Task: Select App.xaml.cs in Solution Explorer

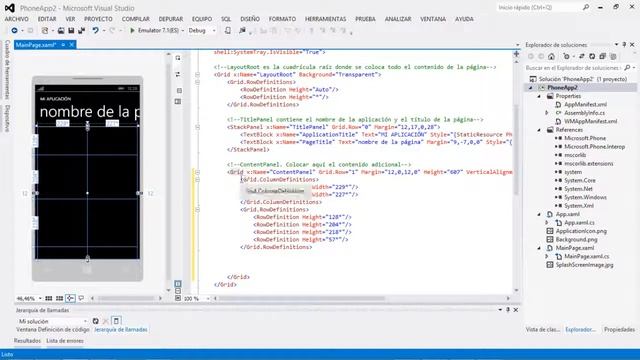Action: [579, 223]
